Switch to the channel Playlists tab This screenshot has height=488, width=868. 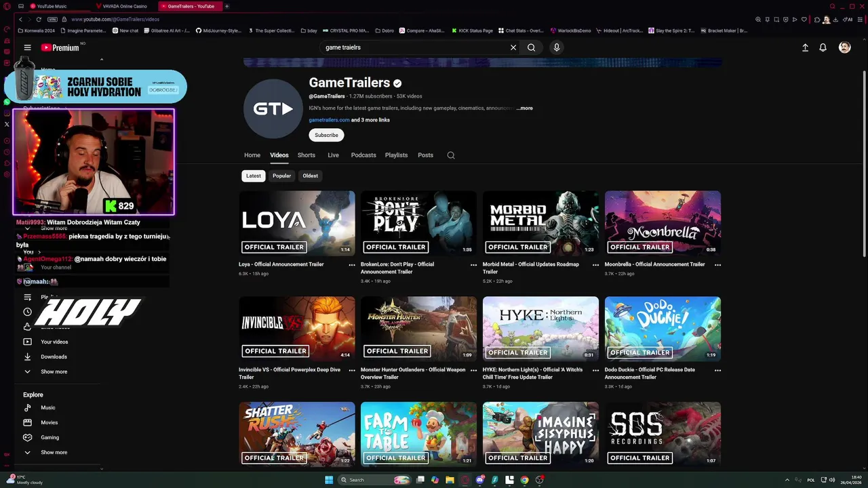coord(396,155)
